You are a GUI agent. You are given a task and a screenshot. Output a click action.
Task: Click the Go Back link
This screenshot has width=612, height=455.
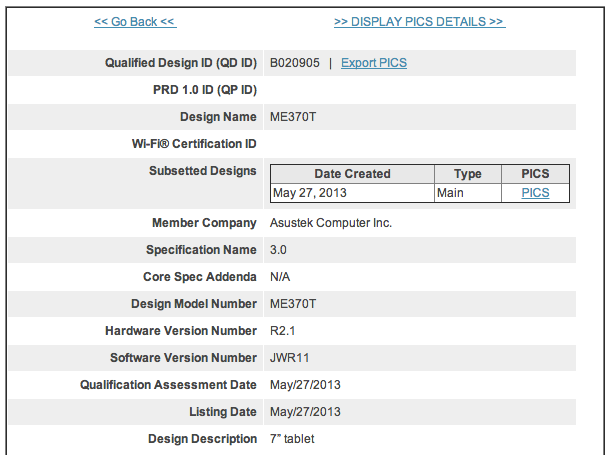pos(134,22)
